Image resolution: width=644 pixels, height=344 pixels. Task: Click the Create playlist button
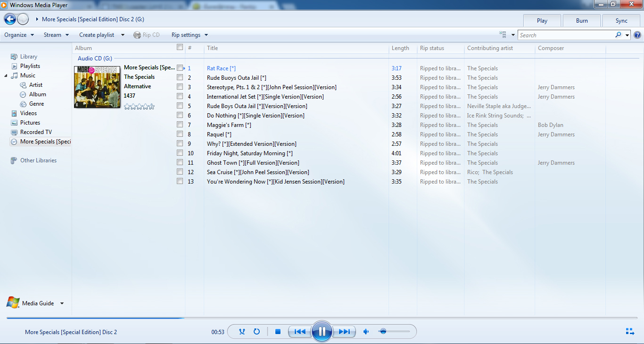[x=97, y=35]
